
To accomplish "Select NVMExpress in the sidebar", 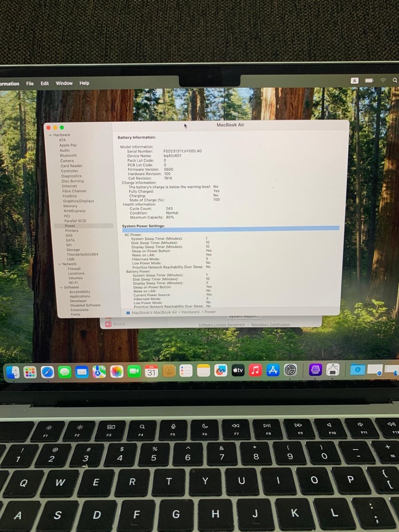I will [74, 211].
